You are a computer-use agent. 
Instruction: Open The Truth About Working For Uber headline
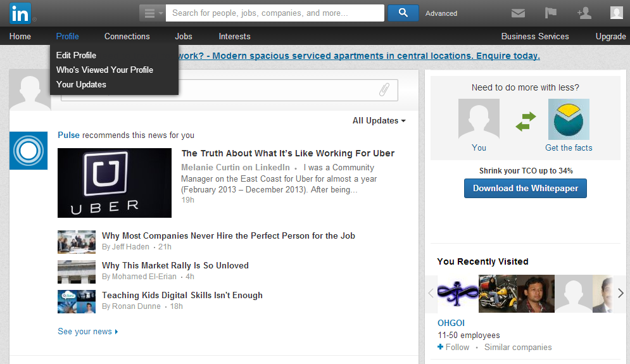287,153
